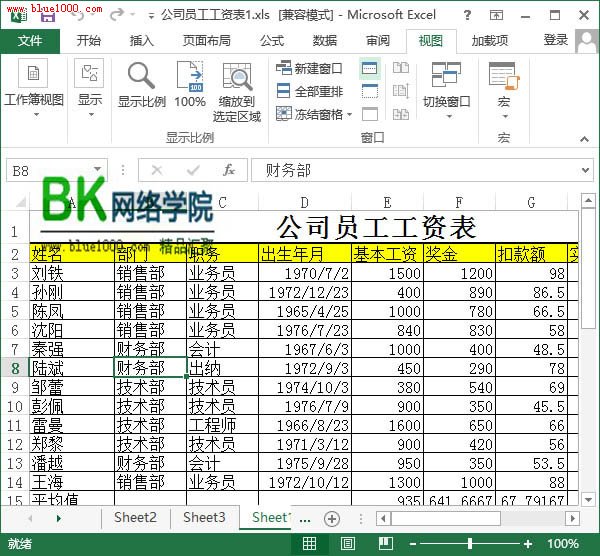The width and height of the screenshot is (600, 556).
Task: Open Ribbon Display Options icon
Action: pyautogui.click(x=496, y=15)
